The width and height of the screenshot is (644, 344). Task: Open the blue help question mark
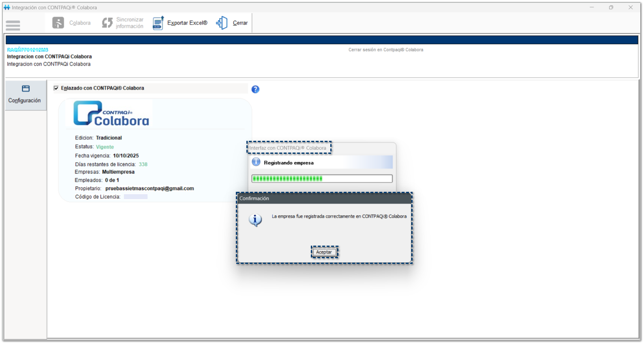[x=255, y=89]
